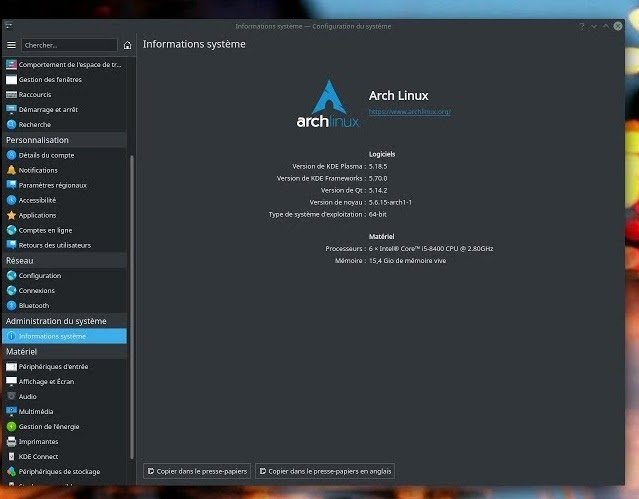Screen dimensions: 639x499
Task: Click the Gestion de l'énergie icon
Action: click(11, 426)
